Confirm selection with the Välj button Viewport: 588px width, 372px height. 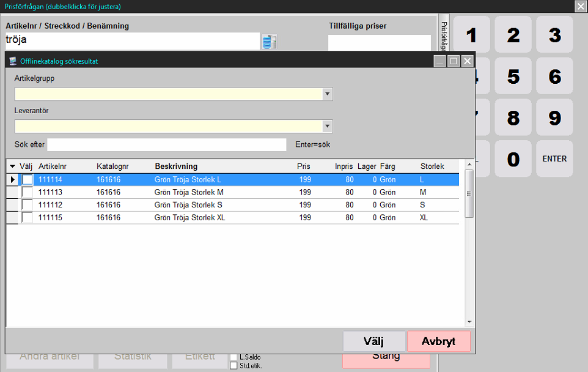coord(374,341)
